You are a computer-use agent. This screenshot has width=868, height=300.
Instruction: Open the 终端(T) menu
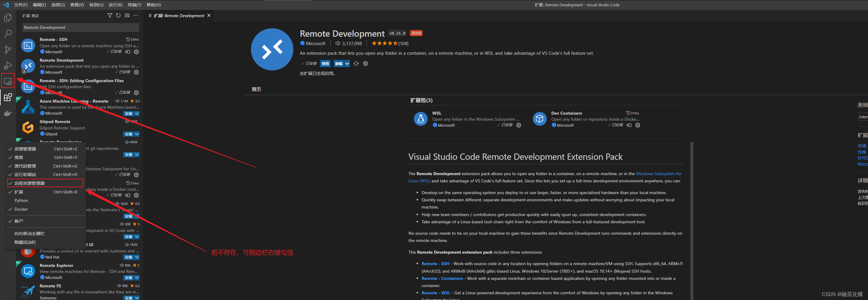coord(134,5)
